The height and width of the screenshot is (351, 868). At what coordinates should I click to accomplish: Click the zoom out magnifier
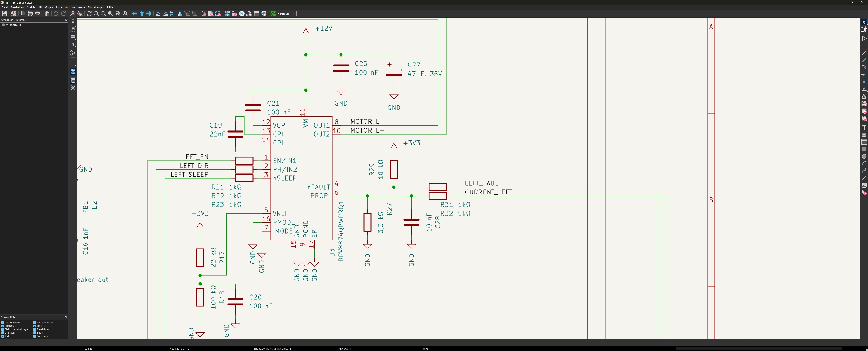[x=104, y=14]
